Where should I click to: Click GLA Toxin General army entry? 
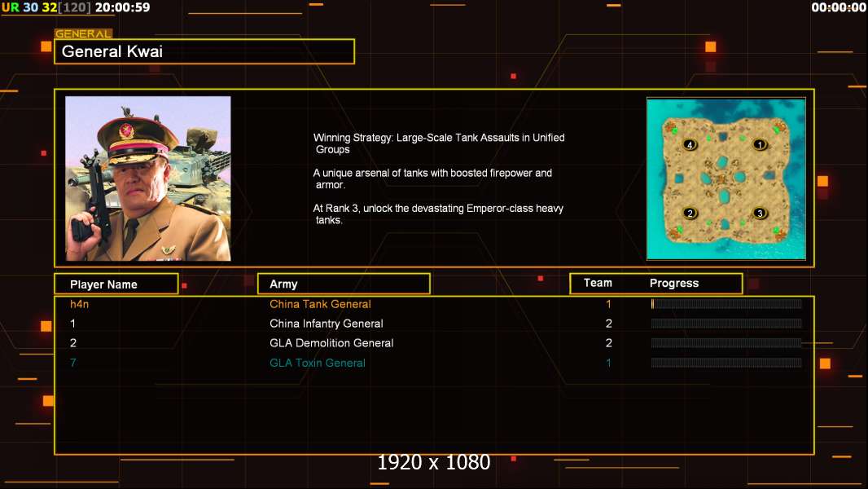318,363
